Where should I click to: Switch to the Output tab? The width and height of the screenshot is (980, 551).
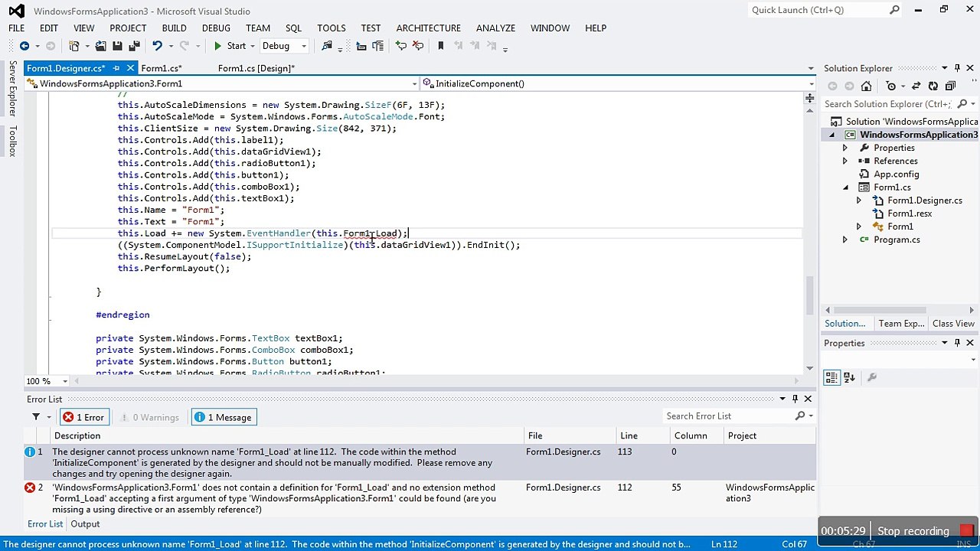(x=85, y=524)
